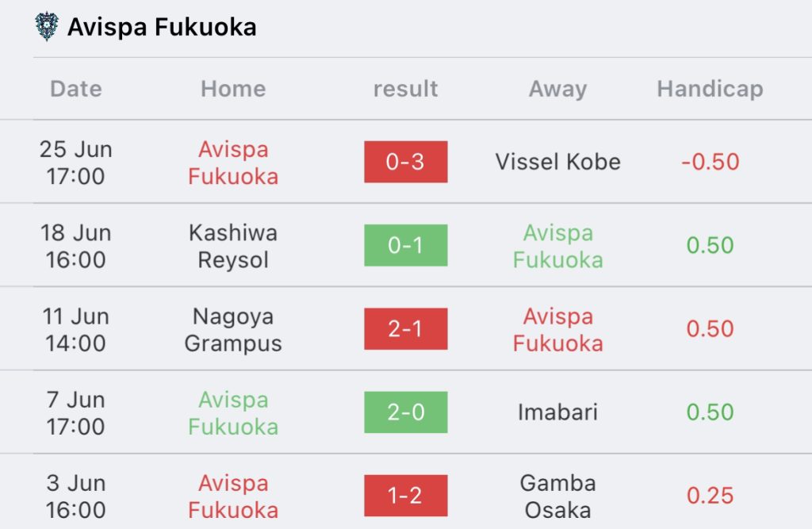Select the 25 Jun 17:00 match date

[76, 162]
